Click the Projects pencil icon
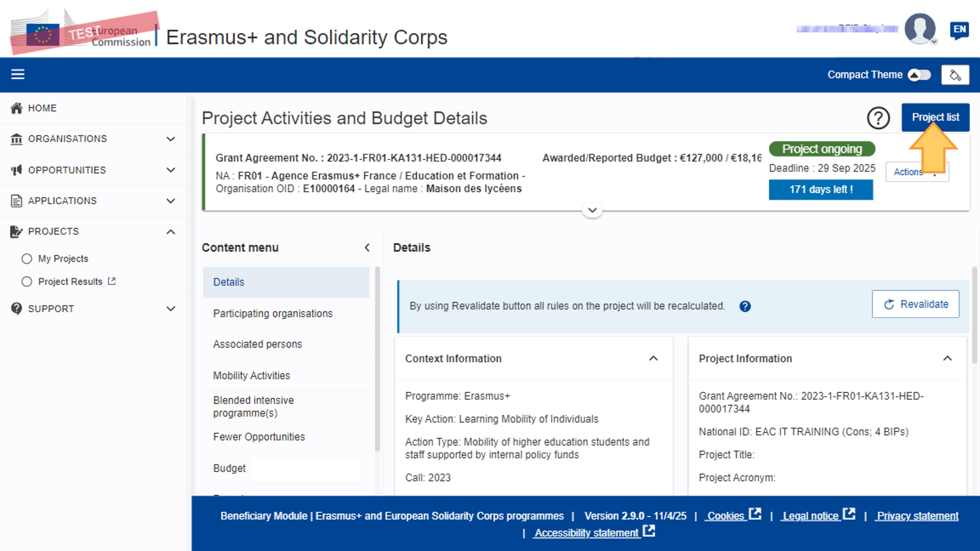 coord(16,231)
